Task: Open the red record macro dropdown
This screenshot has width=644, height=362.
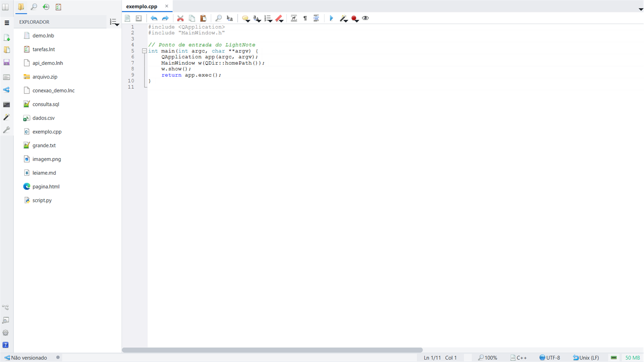Action: pos(354,18)
